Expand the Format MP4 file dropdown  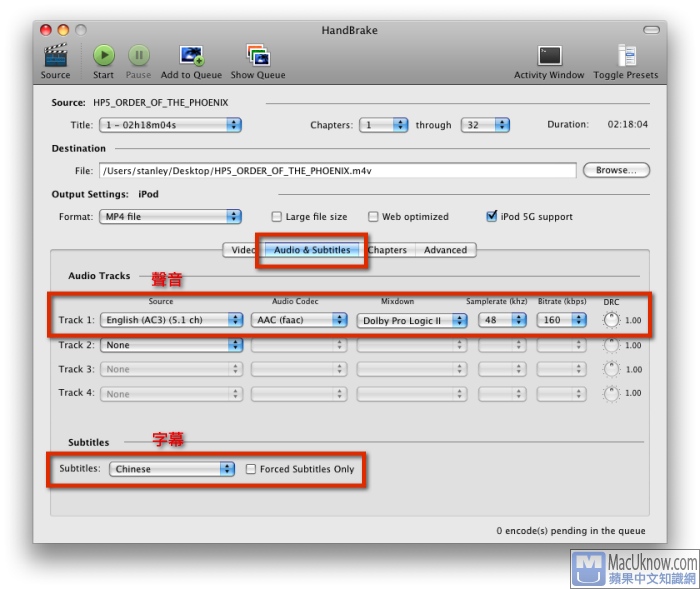click(170, 217)
